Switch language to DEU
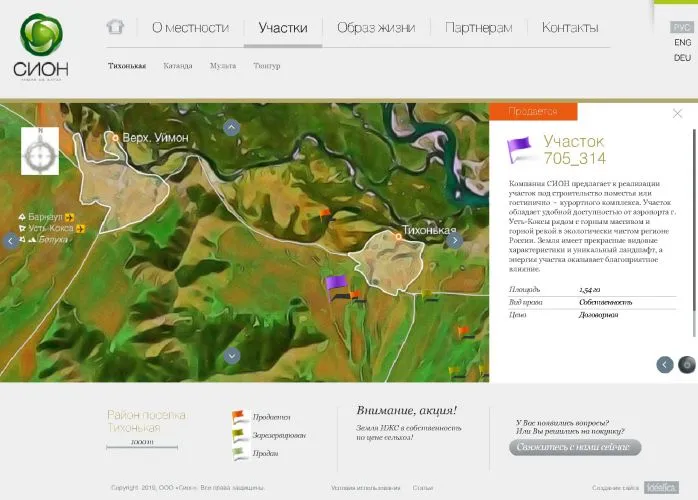The image size is (698, 500). (682, 58)
